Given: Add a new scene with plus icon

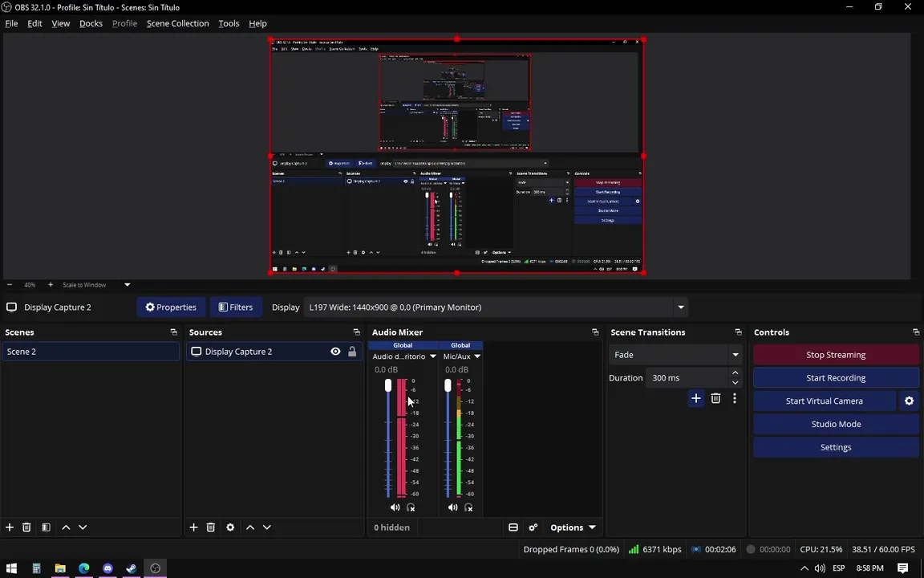Looking at the screenshot, I should click(10, 527).
